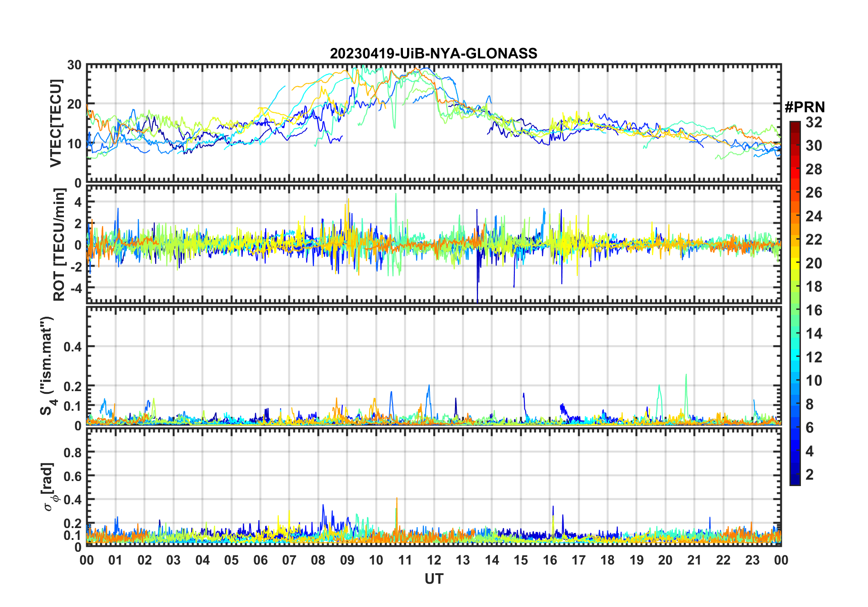868x607 pixels.
Task: Click the 0.8 tick label on sigma phi axis
Action: pyautogui.click(x=73, y=452)
